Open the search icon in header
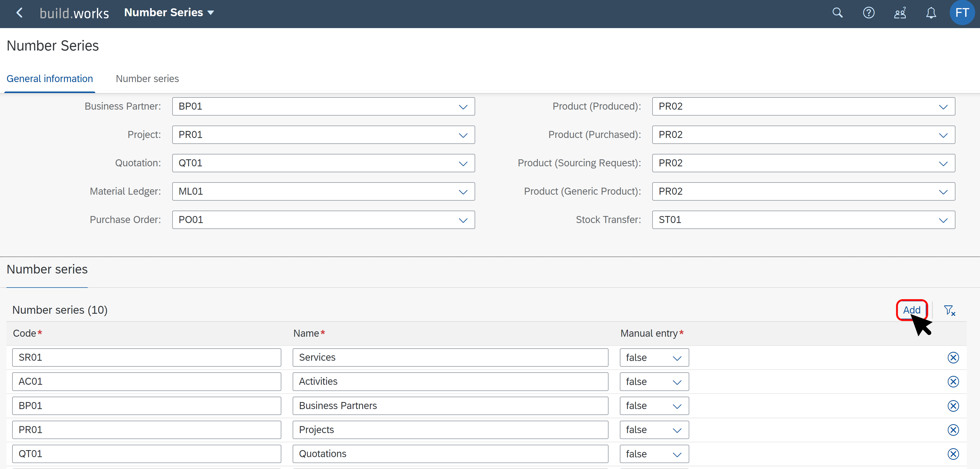The height and width of the screenshot is (469, 980). 837,13
